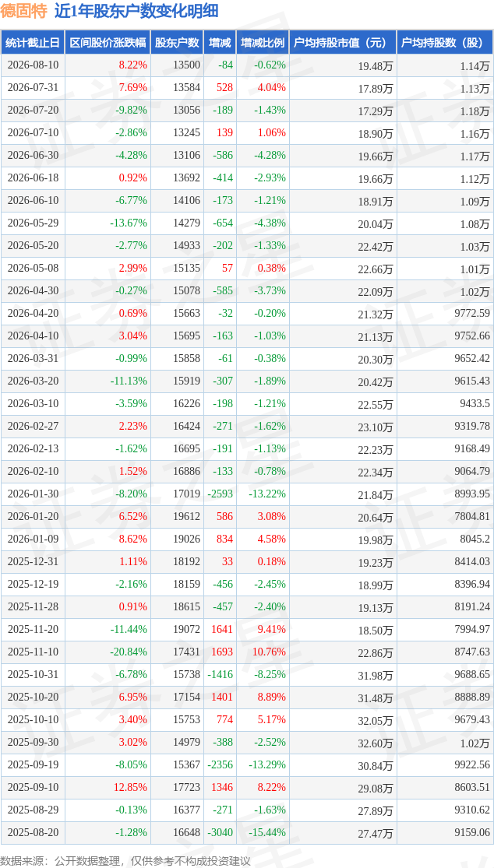Click the 32.60万 average value cell
Screen dimensions: 494x868
click(x=376, y=743)
